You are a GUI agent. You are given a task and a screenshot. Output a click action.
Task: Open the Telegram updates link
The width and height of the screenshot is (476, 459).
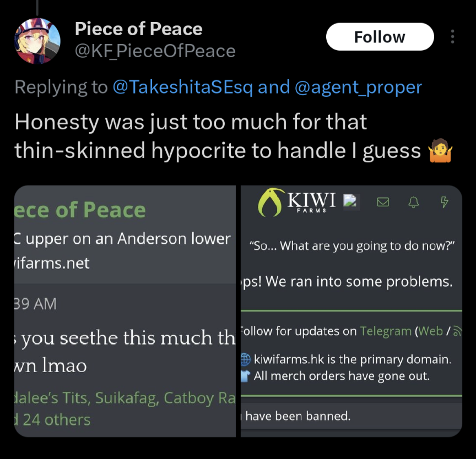pos(386,331)
